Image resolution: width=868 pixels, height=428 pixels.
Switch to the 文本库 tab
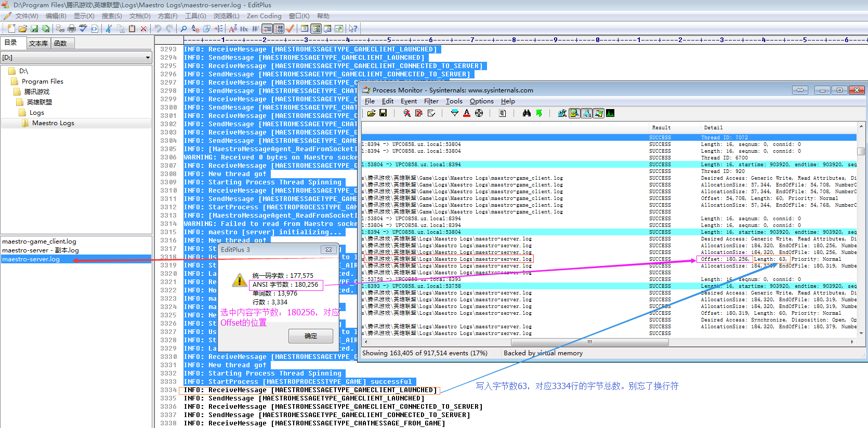click(38, 43)
